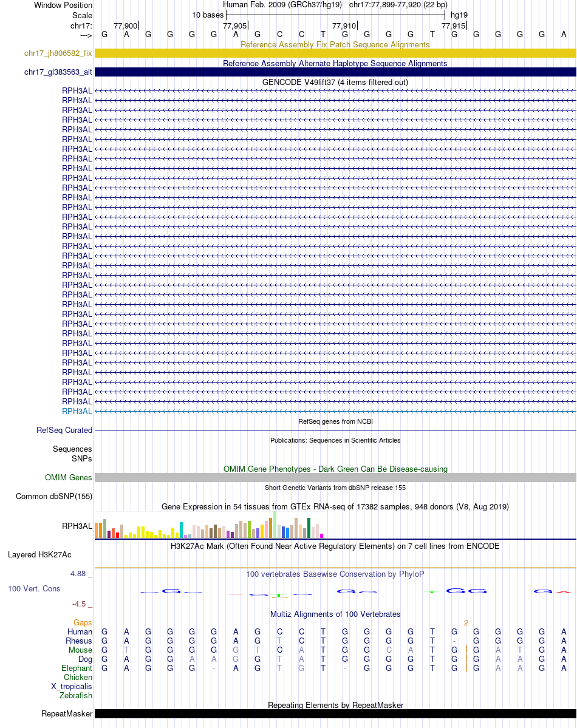The image size is (577, 728).
Task: Open the GTEx Gene Expression track title
Action: coord(335,506)
